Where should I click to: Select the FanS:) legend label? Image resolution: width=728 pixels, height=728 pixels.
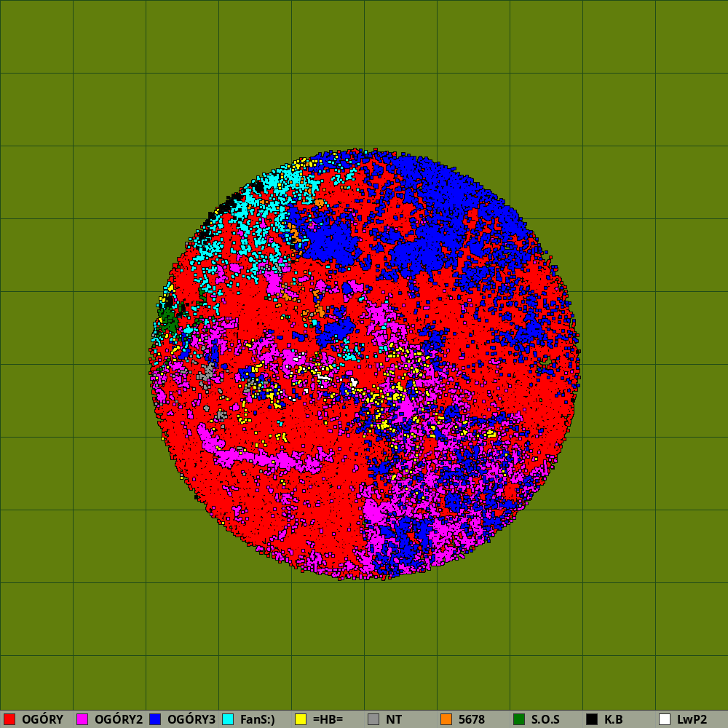tap(257, 719)
